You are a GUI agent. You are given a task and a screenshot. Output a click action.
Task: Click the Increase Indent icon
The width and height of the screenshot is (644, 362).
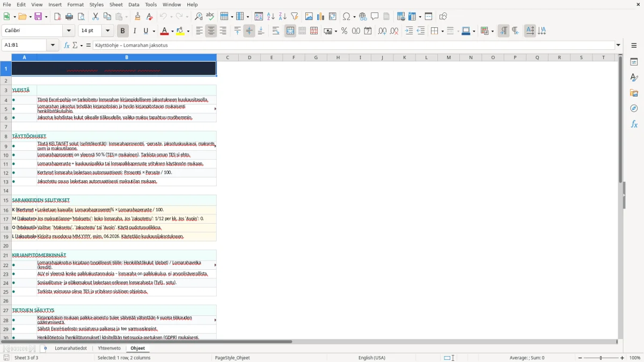(409, 31)
